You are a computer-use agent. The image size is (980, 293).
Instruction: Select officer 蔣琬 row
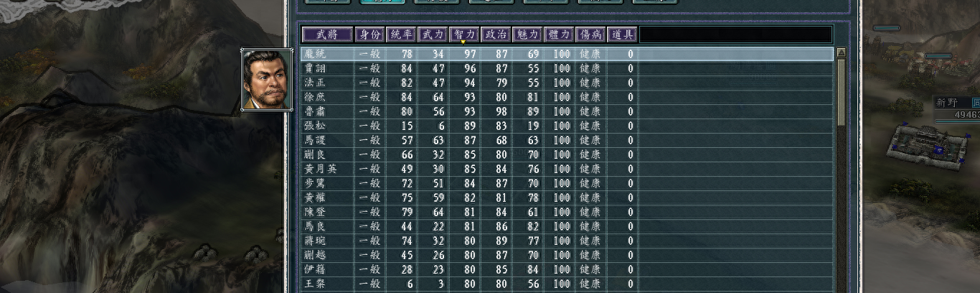567,241
